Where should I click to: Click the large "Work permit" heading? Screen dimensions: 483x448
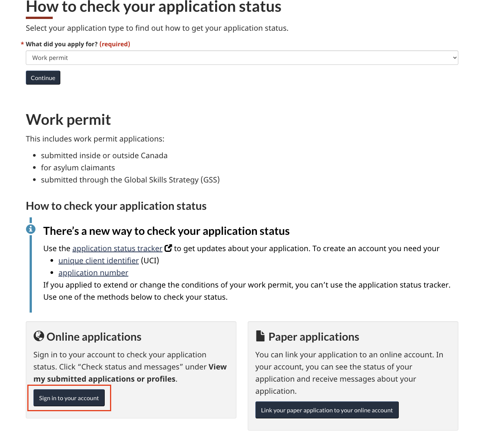(x=68, y=120)
